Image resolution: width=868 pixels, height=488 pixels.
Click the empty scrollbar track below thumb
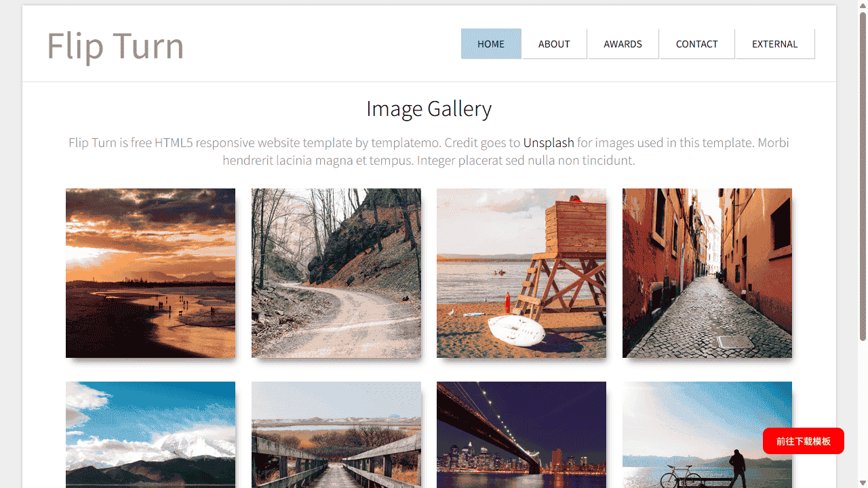[x=863, y=407]
